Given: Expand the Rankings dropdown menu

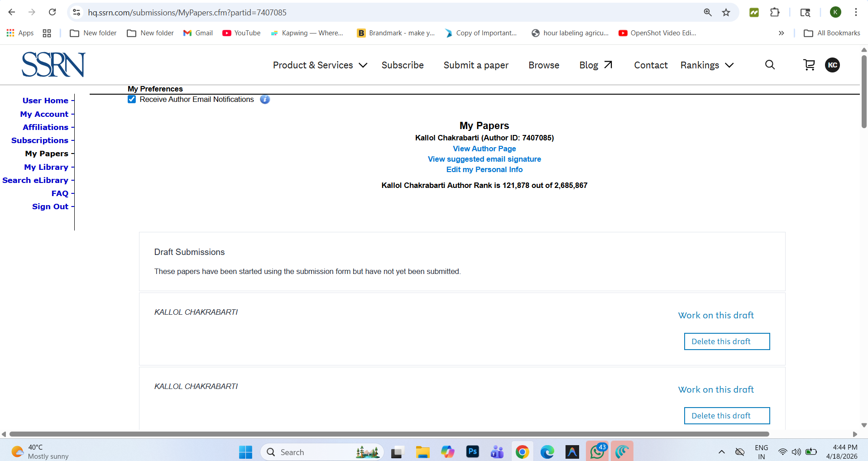Looking at the screenshot, I should [707, 65].
